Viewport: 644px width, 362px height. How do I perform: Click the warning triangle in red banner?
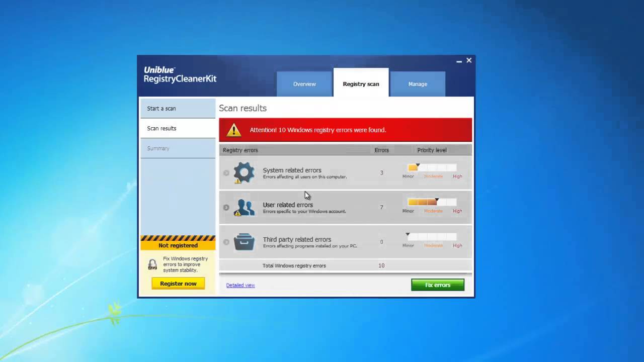coord(233,130)
